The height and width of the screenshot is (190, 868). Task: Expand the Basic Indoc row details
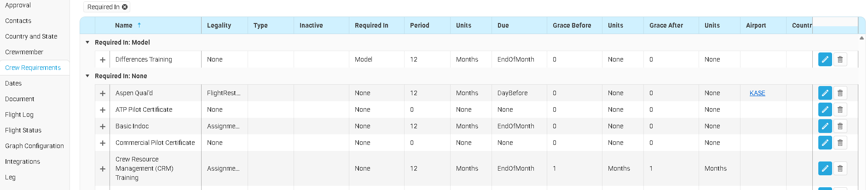[x=103, y=127]
